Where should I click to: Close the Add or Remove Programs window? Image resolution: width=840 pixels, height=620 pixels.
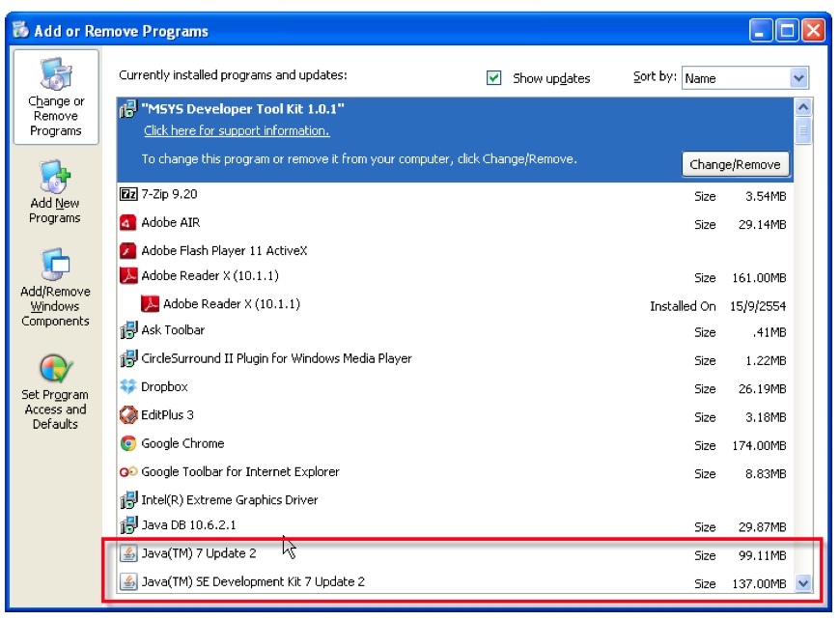coord(813,30)
